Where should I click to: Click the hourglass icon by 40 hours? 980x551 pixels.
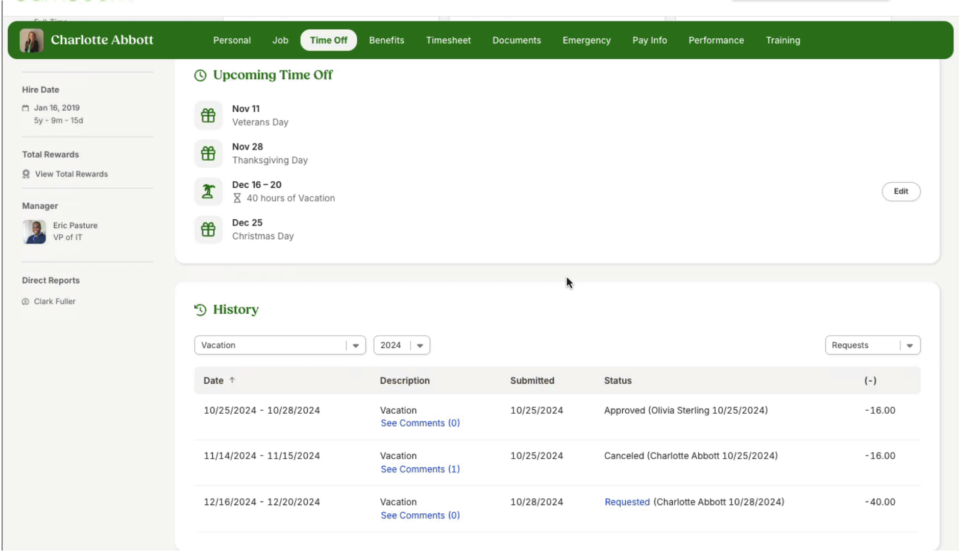[x=237, y=198]
